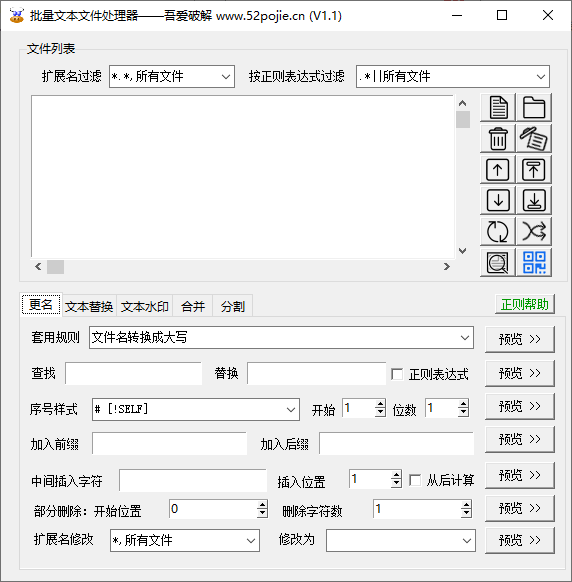
Task: Open the 合并 tab
Action: (x=193, y=307)
